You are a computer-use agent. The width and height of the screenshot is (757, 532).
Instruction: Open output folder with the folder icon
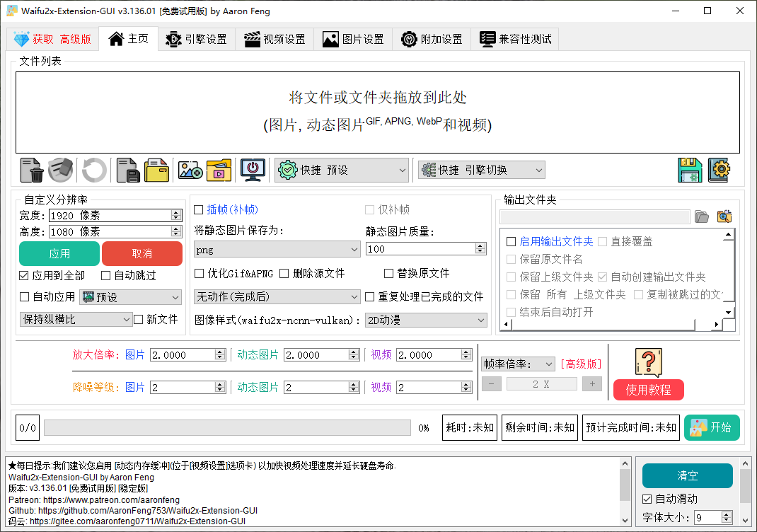tap(701, 216)
